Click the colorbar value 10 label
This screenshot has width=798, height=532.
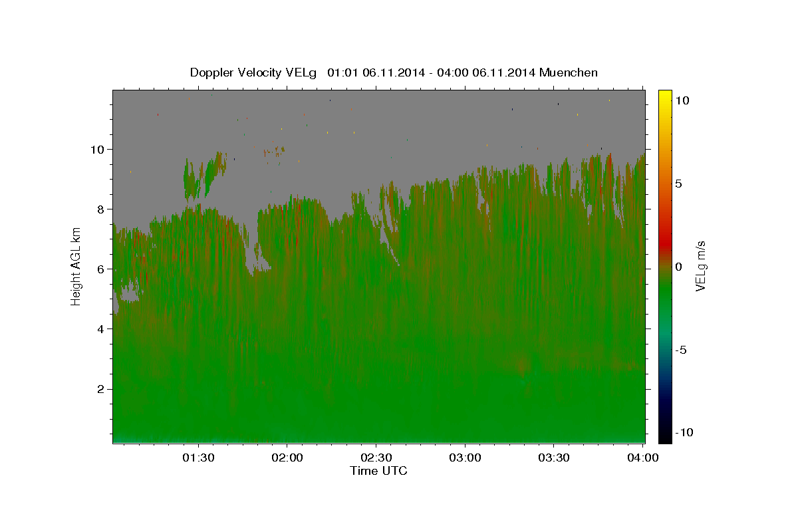(682, 100)
